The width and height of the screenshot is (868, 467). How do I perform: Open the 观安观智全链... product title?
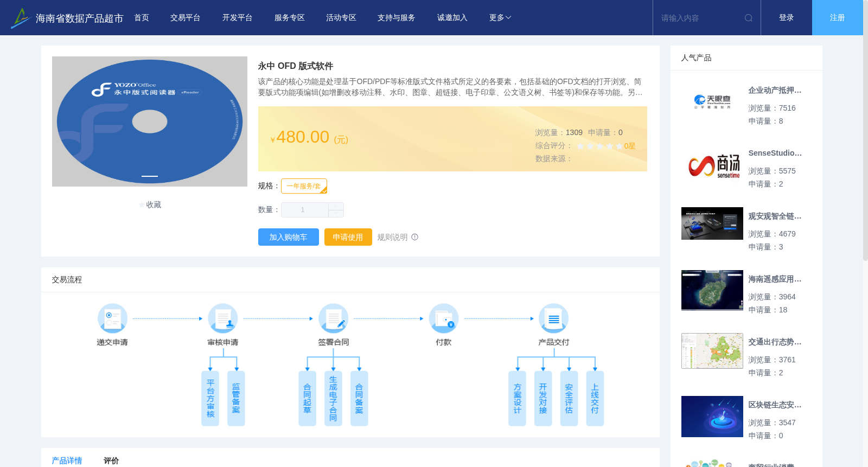tap(775, 216)
